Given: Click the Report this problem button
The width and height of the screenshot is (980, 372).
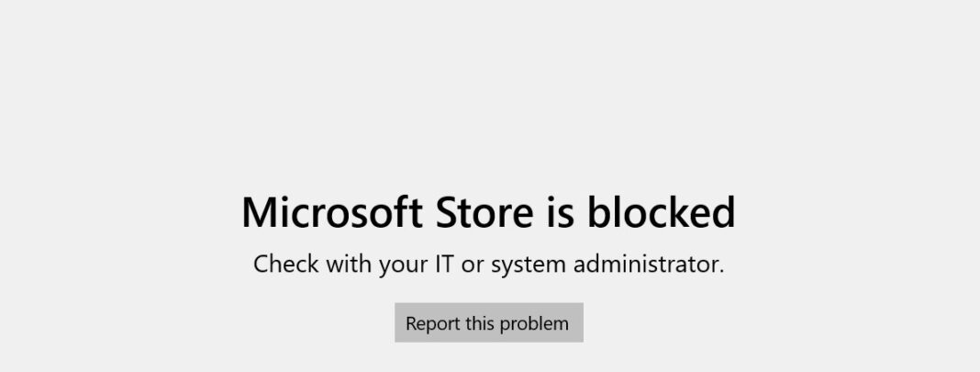Looking at the screenshot, I should [488, 323].
